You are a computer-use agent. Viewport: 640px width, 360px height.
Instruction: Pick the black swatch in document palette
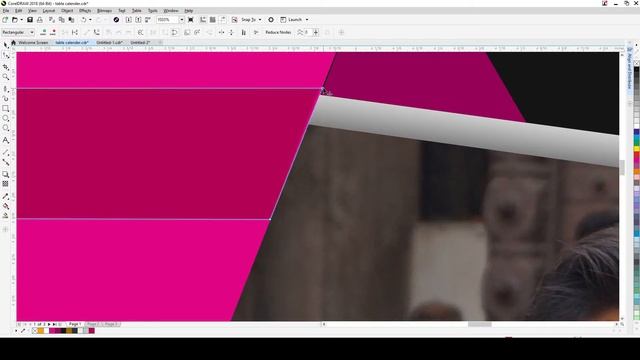[x=63, y=331]
